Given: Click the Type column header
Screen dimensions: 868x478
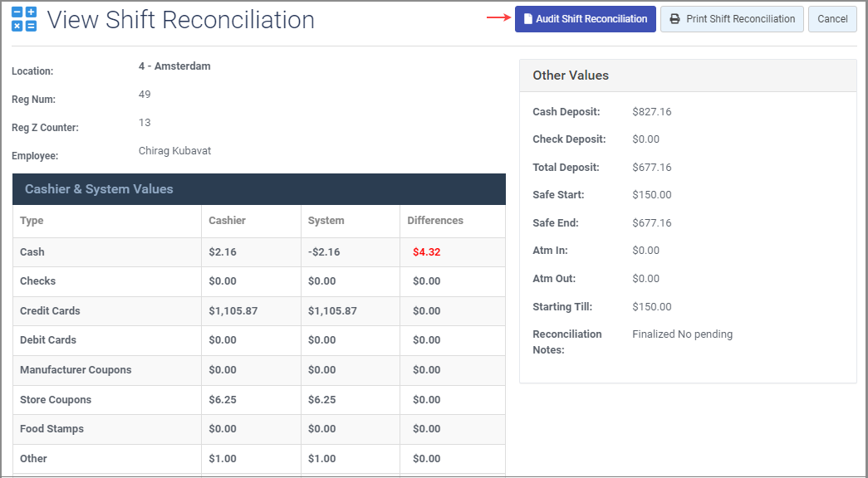Looking at the screenshot, I should point(32,221).
